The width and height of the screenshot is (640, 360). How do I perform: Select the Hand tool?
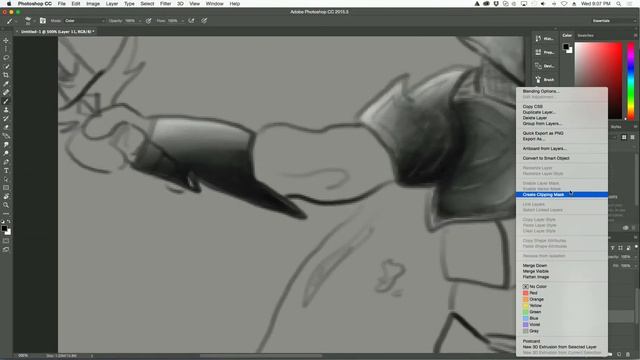pyautogui.click(x=6, y=197)
